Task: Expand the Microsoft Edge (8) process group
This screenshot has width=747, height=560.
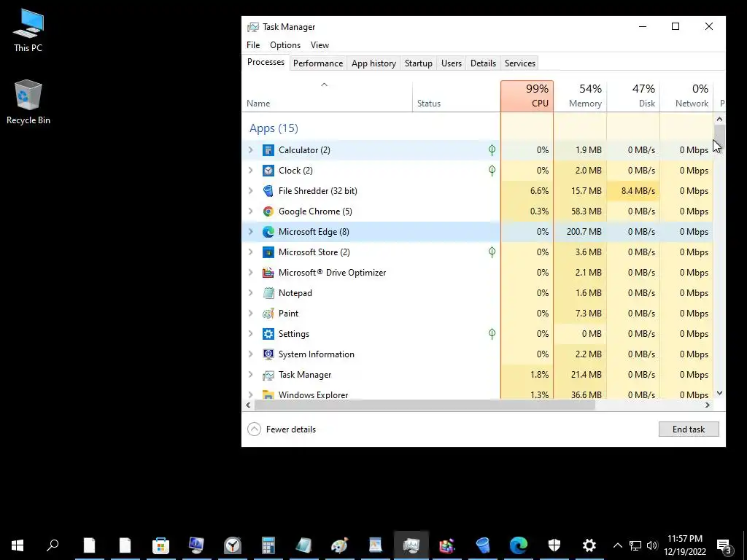Action: (x=251, y=232)
